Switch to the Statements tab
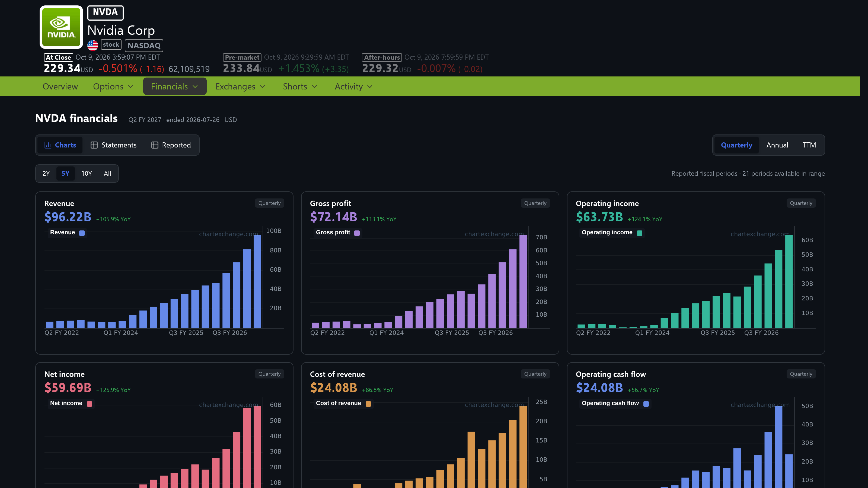Image resolution: width=868 pixels, height=488 pixels. click(x=114, y=145)
